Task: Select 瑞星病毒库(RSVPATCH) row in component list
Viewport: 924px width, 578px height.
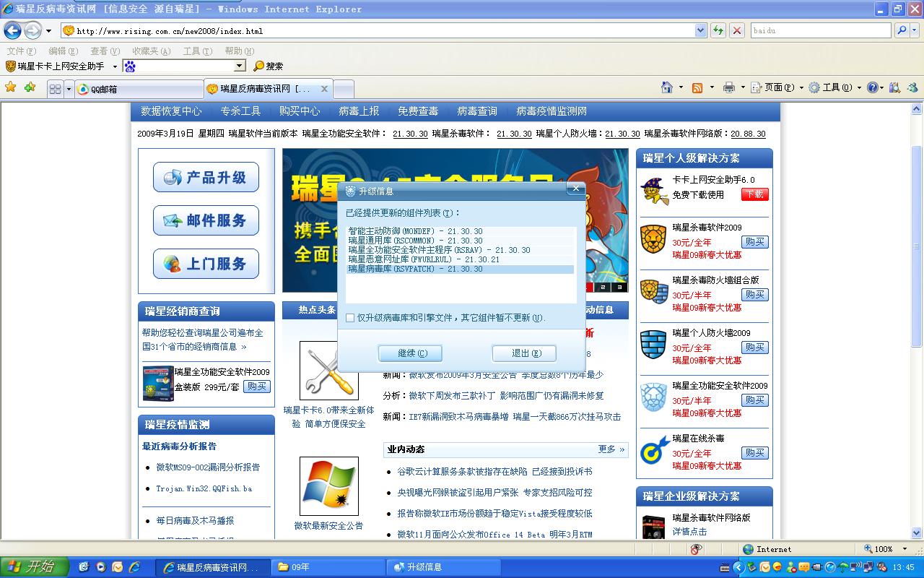Action: point(460,269)
